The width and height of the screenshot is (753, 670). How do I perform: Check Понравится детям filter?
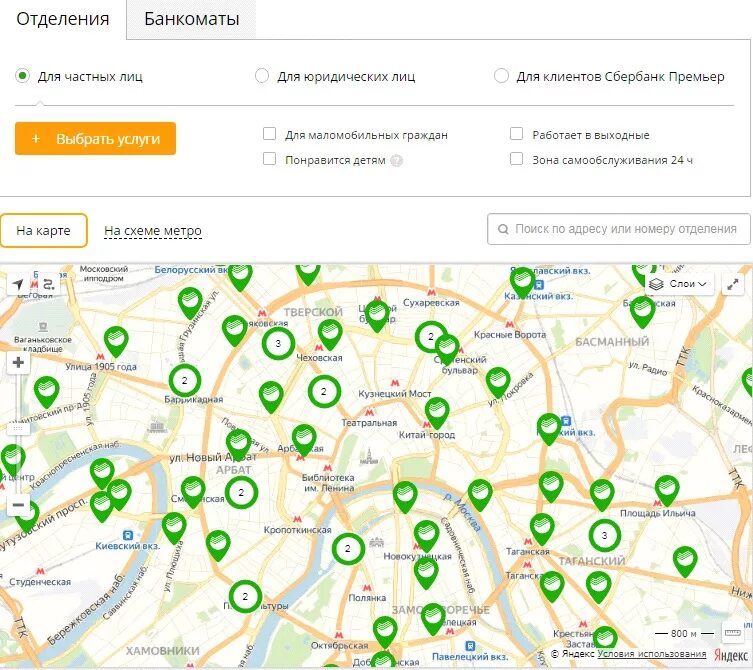[x=269, y=159]
